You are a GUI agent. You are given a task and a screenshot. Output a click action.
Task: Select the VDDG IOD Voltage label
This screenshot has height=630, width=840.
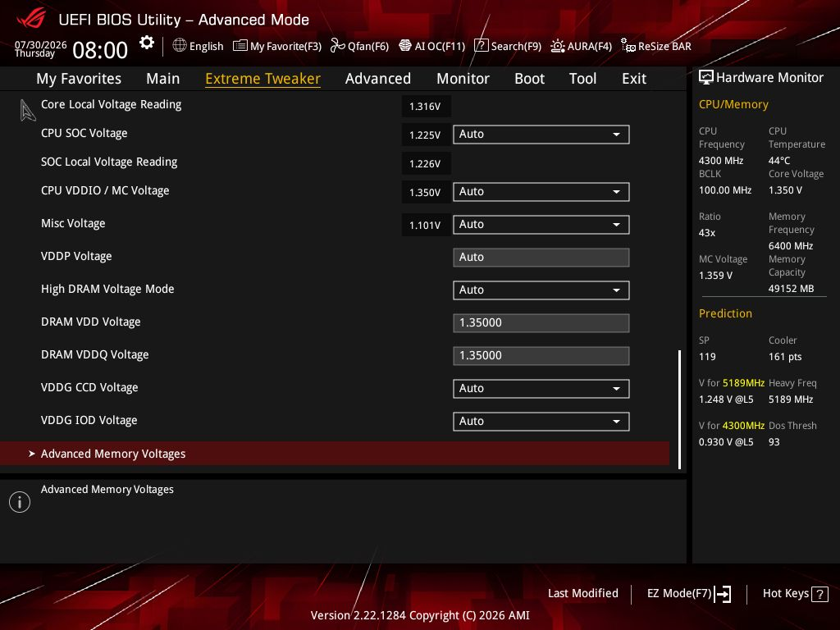89,421
